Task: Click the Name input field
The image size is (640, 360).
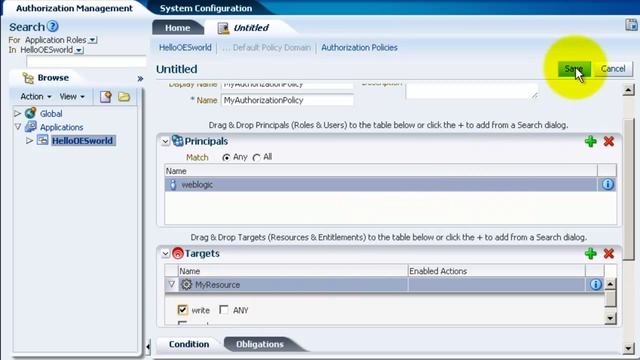Action: point(287,100)
